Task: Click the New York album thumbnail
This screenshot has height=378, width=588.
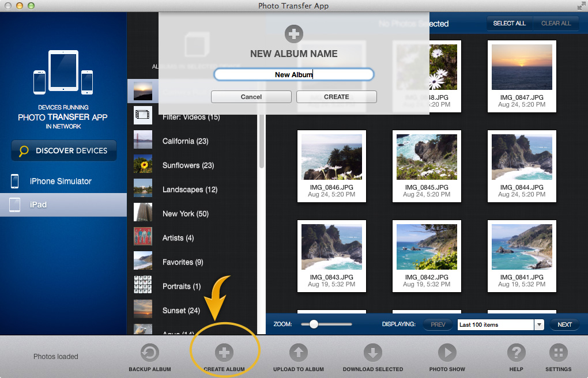Action: click(x=143, y=212)
